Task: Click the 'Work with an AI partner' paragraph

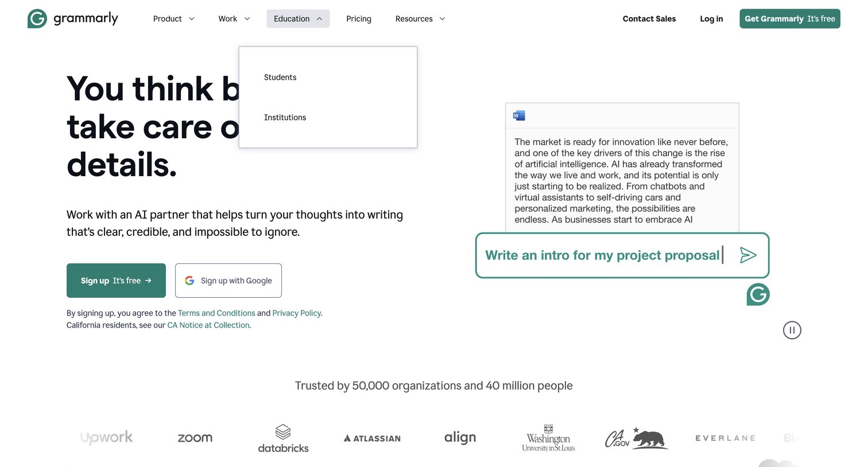Action: tap(235, 223)
